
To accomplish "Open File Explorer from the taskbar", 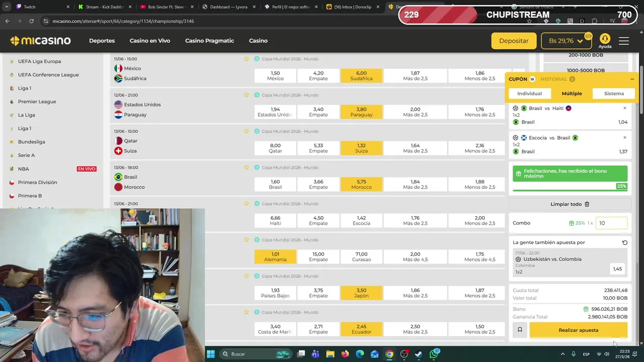I will (330, 354).
